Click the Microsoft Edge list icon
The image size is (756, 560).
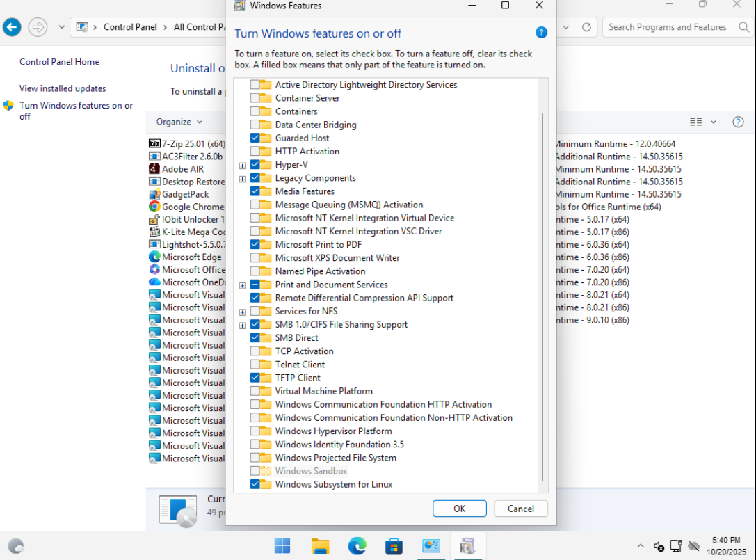tap(154, 257)
